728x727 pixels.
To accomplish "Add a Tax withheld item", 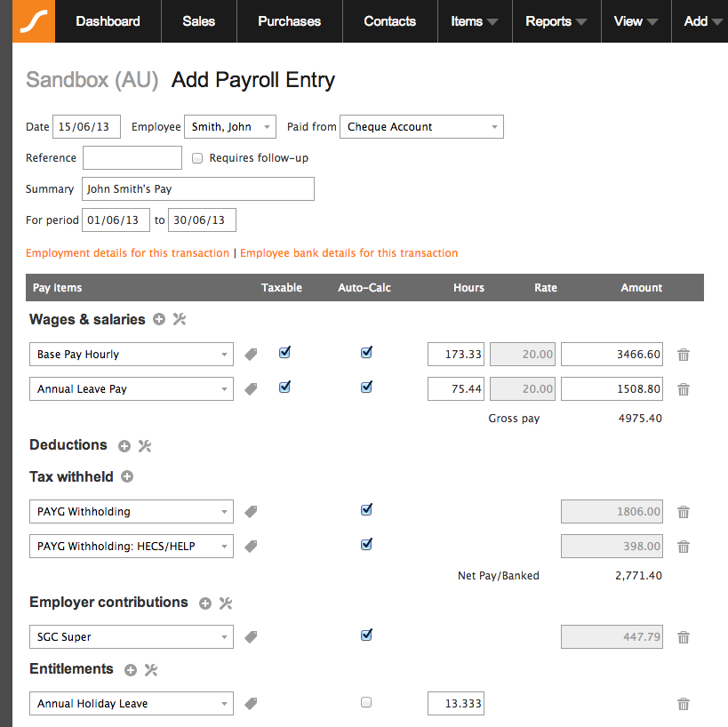I will (127, 476).
